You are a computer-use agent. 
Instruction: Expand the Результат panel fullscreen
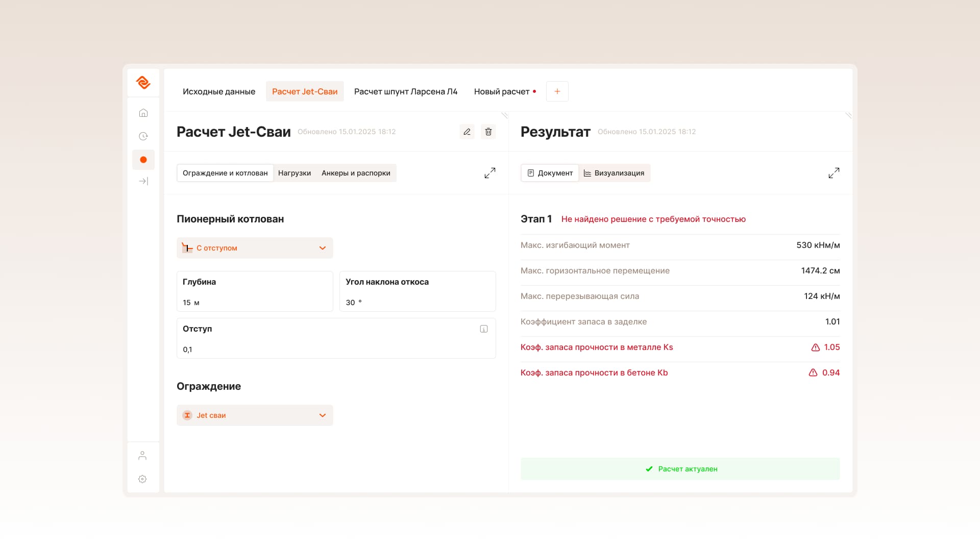[x=834, y=173]
